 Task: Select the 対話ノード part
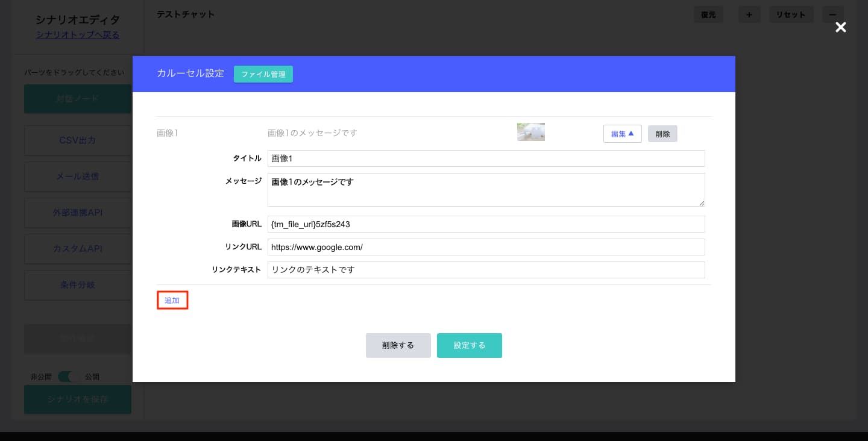[x=78, y=99]
